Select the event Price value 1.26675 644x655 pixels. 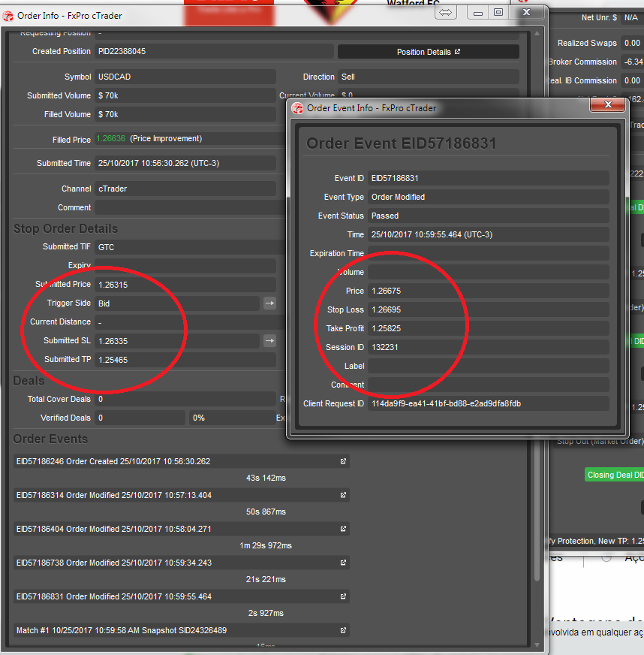tap(386, 291)
